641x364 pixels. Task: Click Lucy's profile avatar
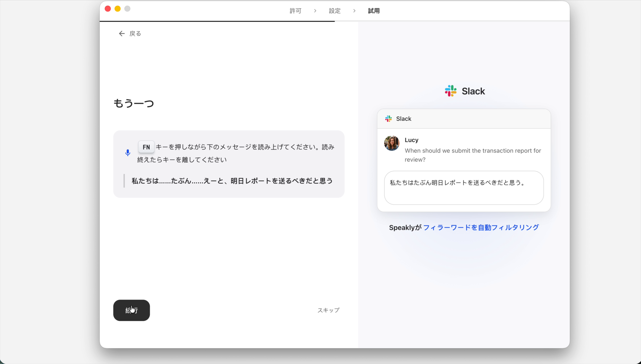click(391, 143)
